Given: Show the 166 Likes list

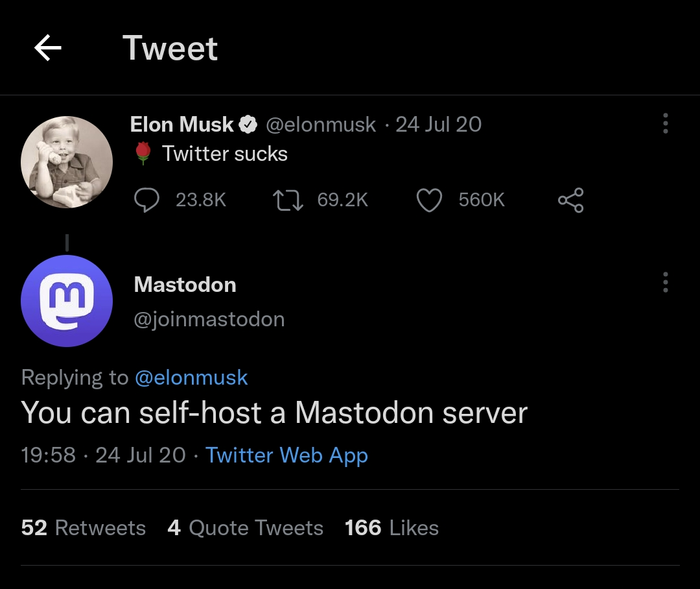Looking at the screenshot, I should pos(391,528).
